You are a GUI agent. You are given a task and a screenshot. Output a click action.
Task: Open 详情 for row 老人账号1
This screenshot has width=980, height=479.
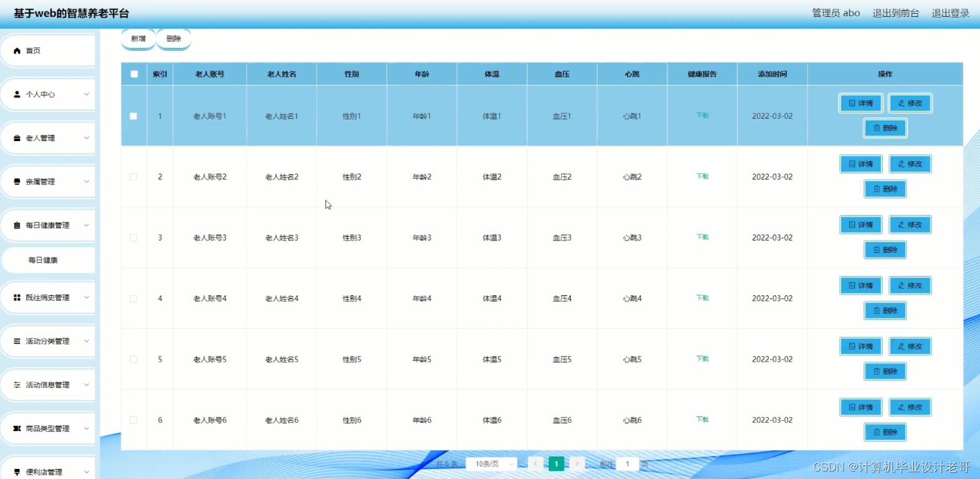[x=861, y=103]
